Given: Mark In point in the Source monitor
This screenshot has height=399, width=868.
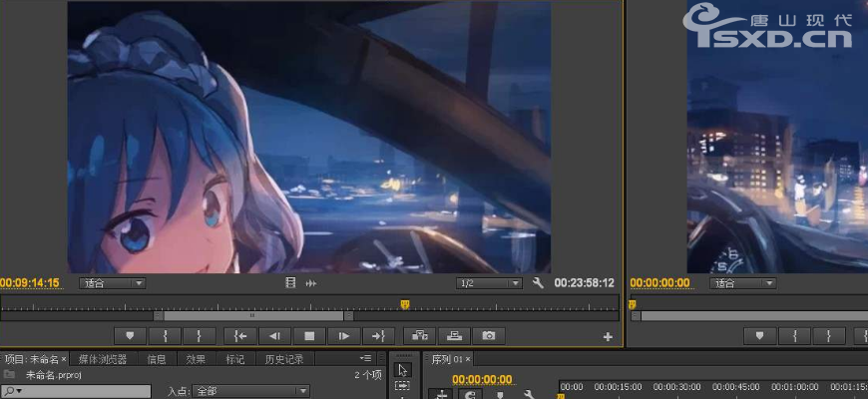Looking at the screenshot, I should [x=165, y=335].
